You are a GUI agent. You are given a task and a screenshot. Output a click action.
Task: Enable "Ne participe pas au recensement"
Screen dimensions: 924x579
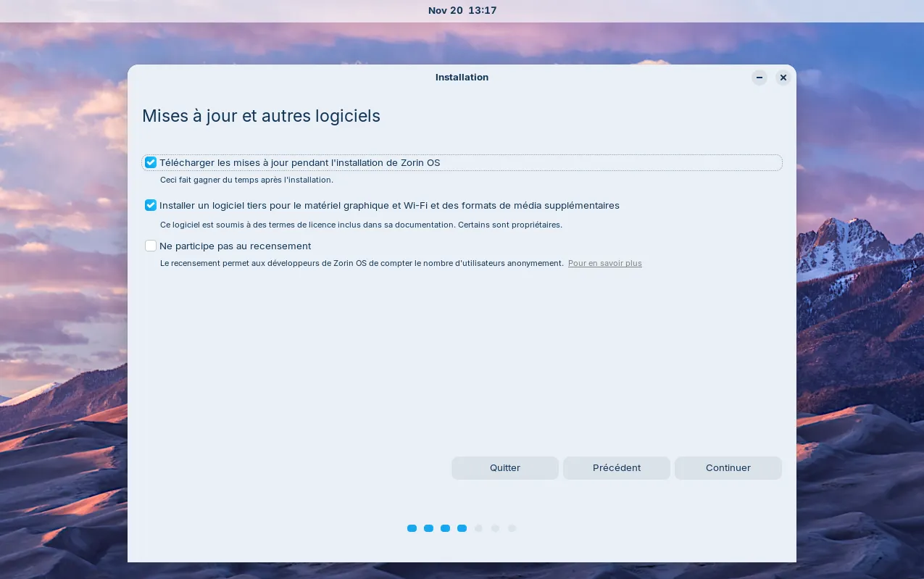click(150, 246)
